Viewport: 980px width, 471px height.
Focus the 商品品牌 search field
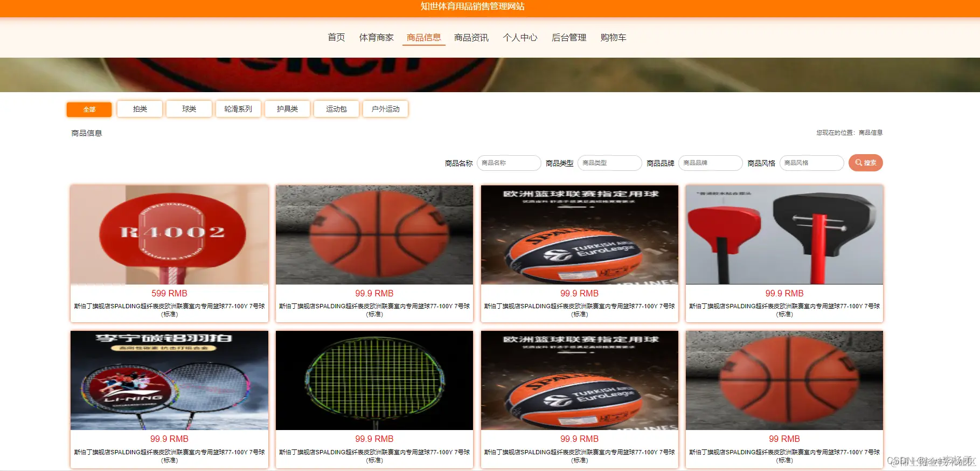coord(711,163)
